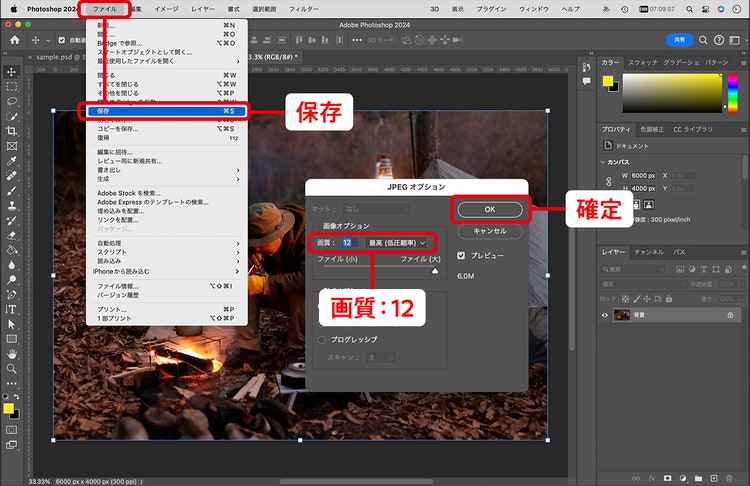
Task: Switch to the スウォッチ tab
Action: [x=643, y=63]
